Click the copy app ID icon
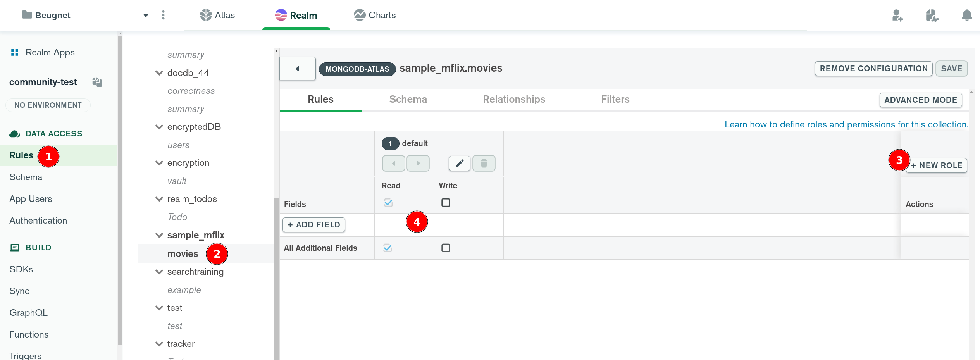Viewport: 980px width, 360px height. click(x=97, y=82)
